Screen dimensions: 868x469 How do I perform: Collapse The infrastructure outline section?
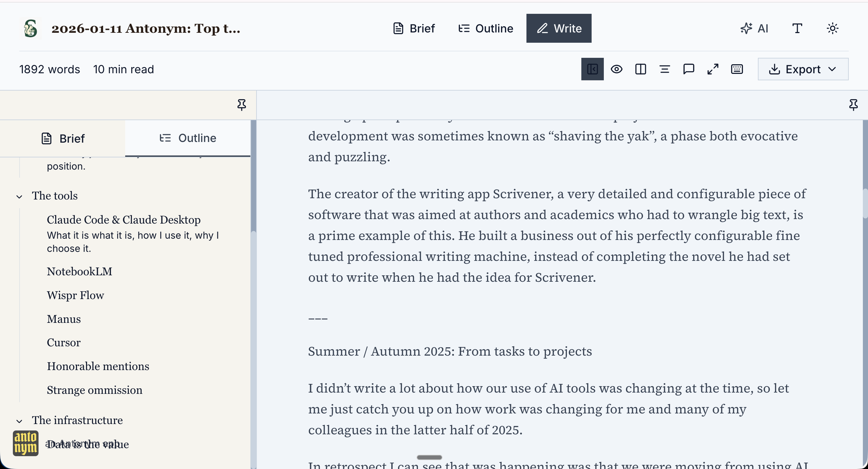point(20,421)
